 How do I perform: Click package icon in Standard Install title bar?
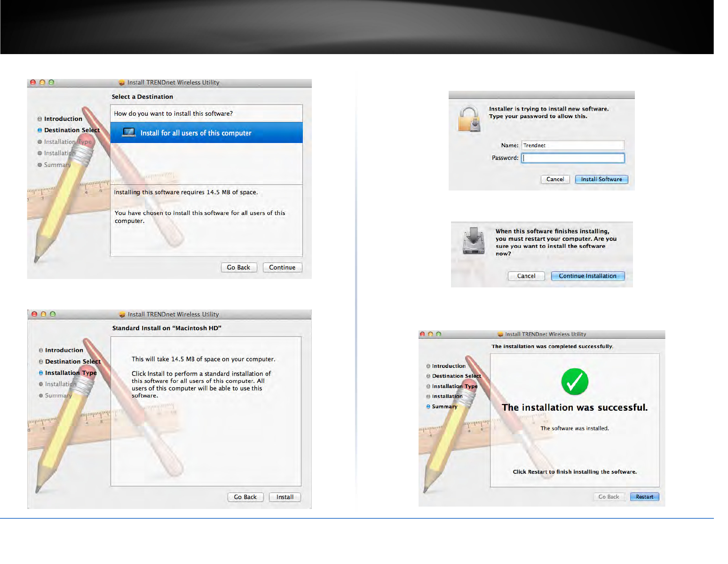click(x=122, y=314)
